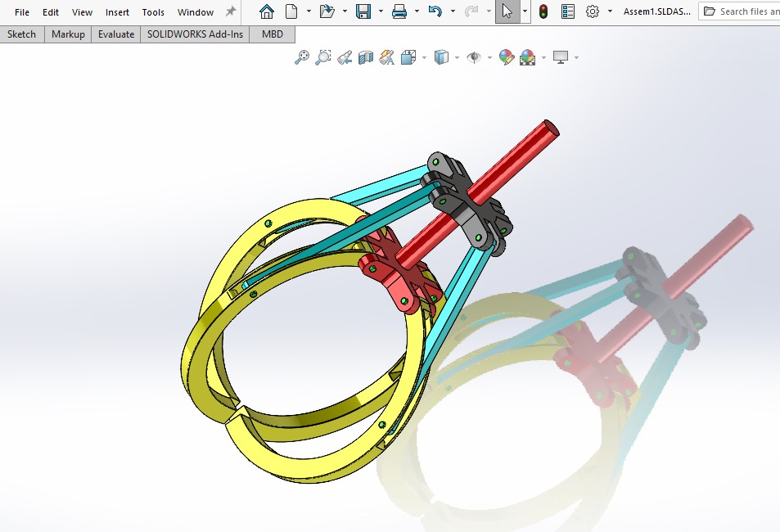
Task: Switch to the SOLIDWORKS Add-Ins tab
Action: pyautogui.click(x=195, y=34)
